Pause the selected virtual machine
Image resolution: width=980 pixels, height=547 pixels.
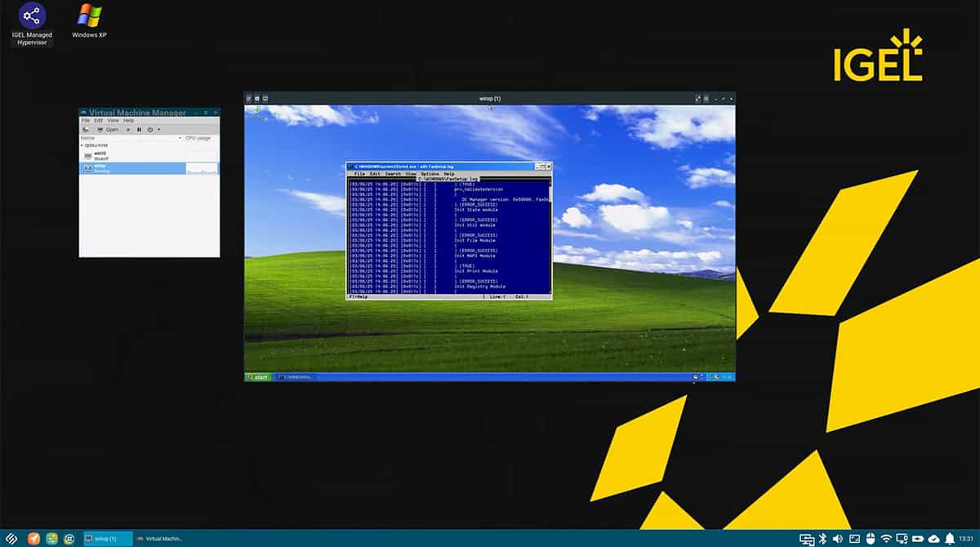pos(139,129)
